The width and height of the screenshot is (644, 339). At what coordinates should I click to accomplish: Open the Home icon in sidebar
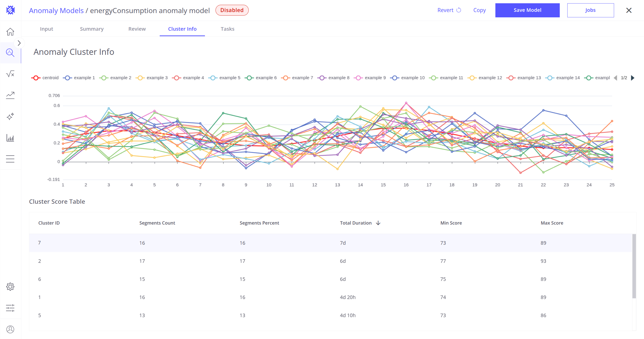click(x=10, y=32)
